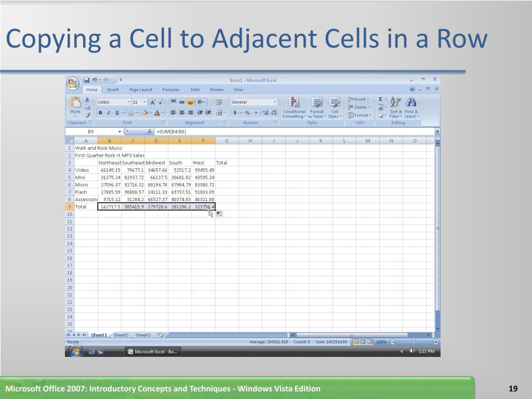
Task: Click the Microsoft Excel taskbar button
Action: 153,352
